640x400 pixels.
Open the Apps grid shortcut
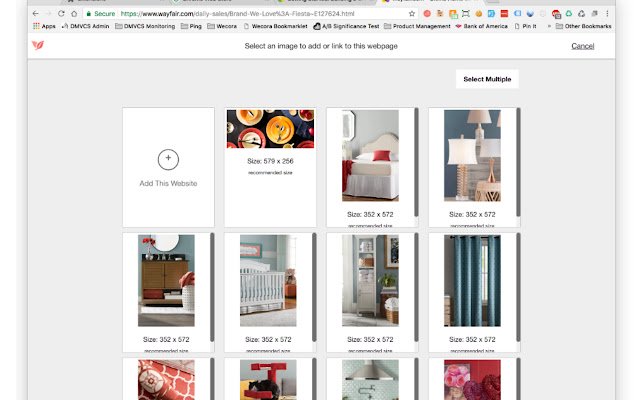coord(44,26)
